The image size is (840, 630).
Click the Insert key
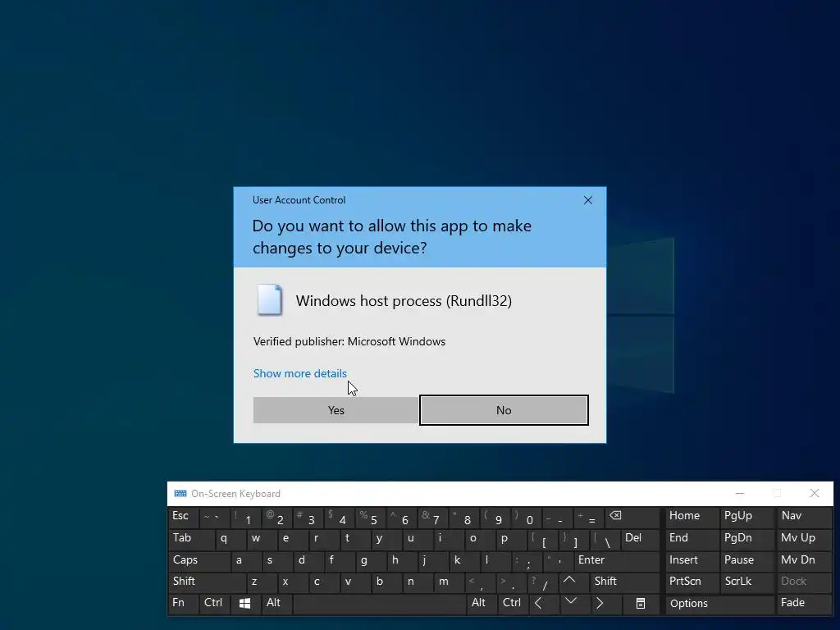click(692, 561)
